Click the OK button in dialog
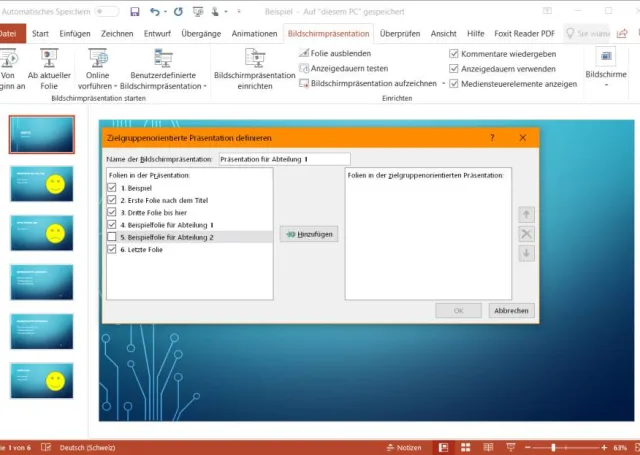Image resolution: width=640 pixels, height=455 pixels. click(458, 311)
